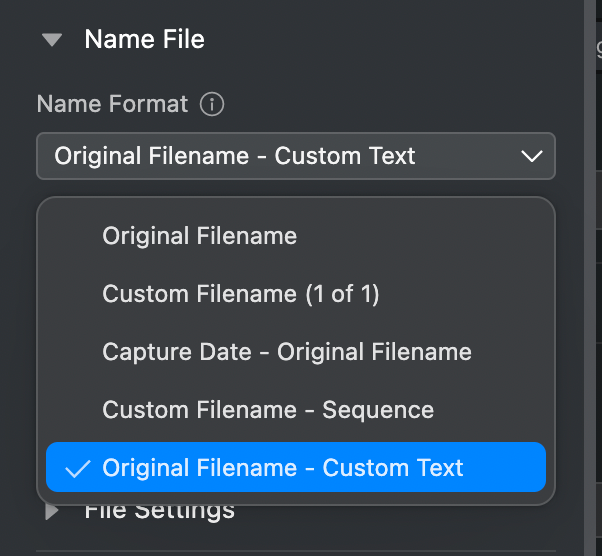
Task: Click the current value text in Name Format field
Action: [x=235, y=156]
